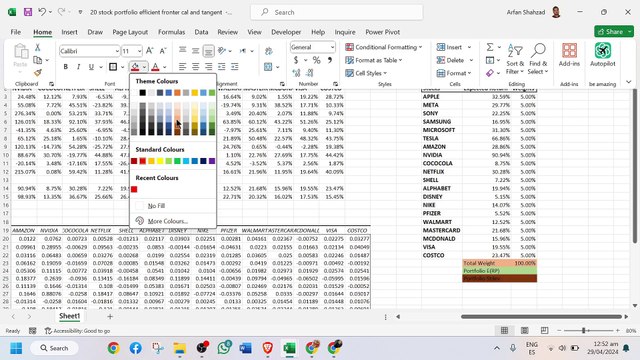The height and width of the screenshot is (360, 640).
Task: Switch to the Page Layout tab
Action: point(130,32)
